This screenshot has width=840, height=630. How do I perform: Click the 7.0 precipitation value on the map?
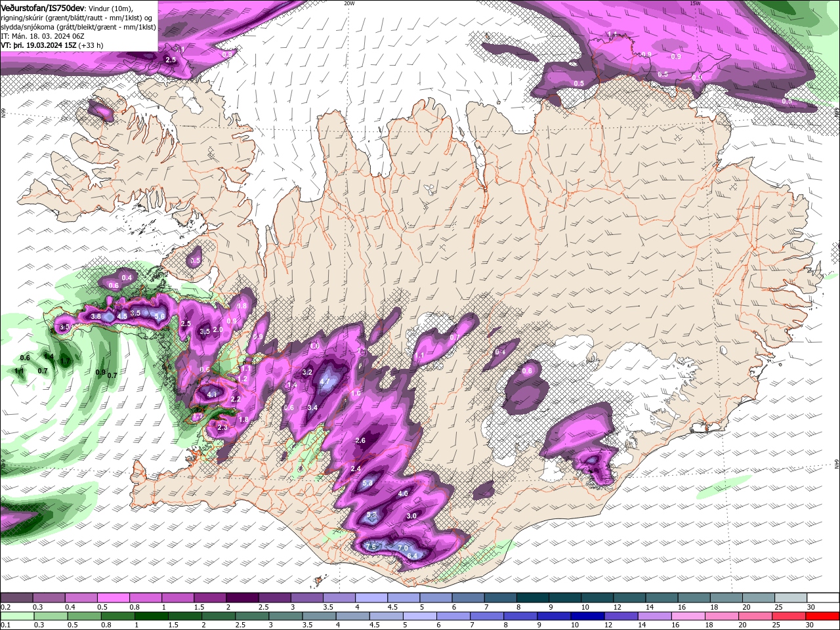click(403, 548)
